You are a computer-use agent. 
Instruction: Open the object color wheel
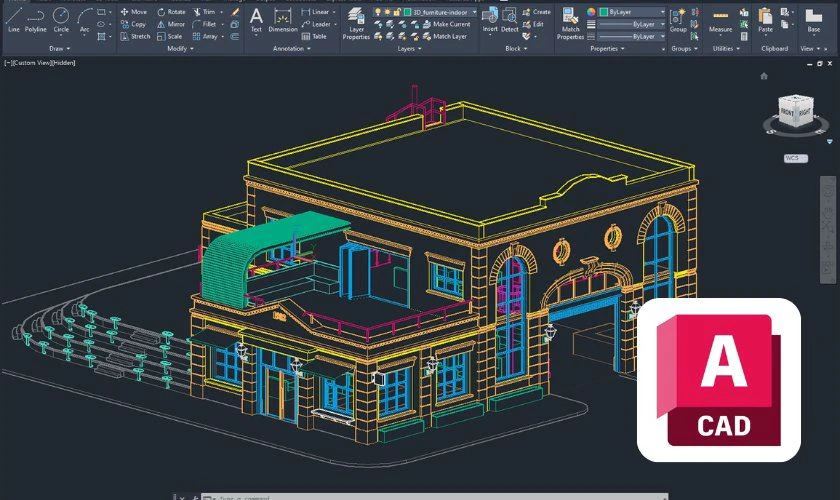point(590,12)
